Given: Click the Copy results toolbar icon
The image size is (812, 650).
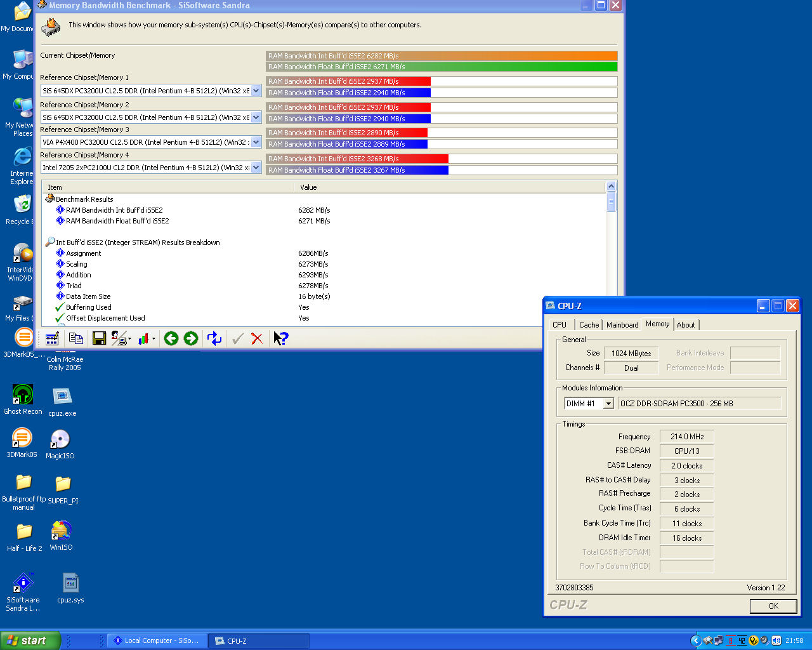Looking at the screenshot, I should pos(76,339).
